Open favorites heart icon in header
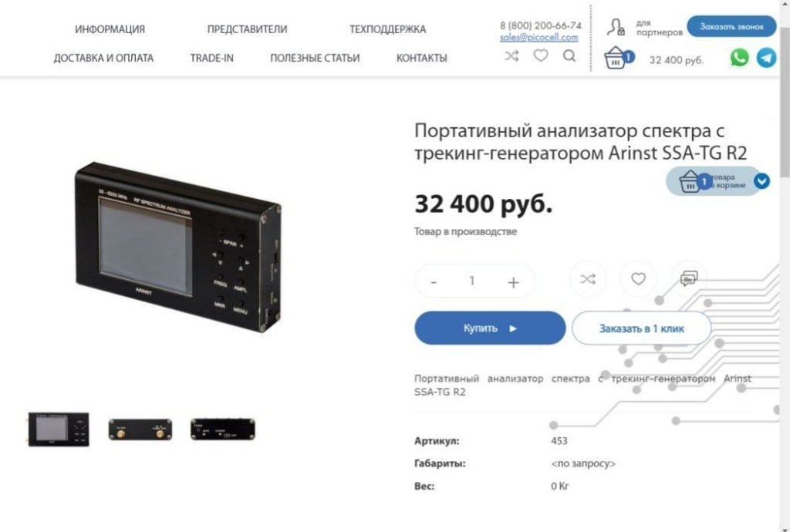 point(541,56)
